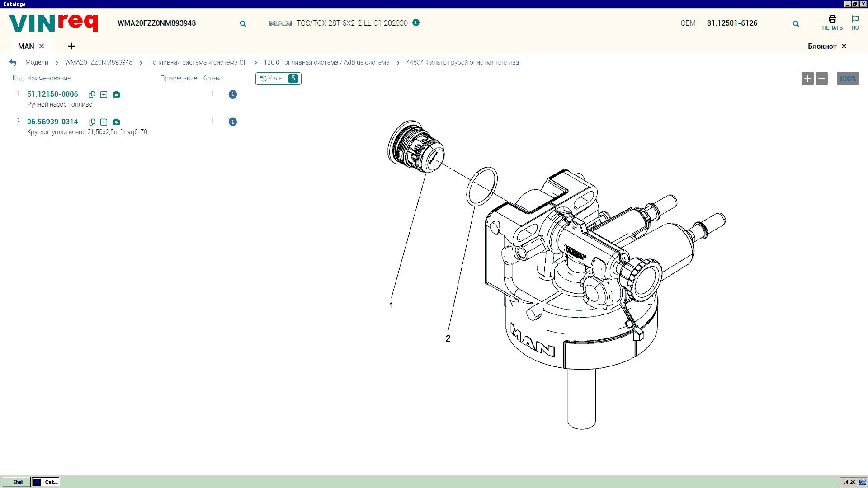Open the Модели breadcrumb link
This screenshot has width=868, height=488.
click(x=37, y=62)
